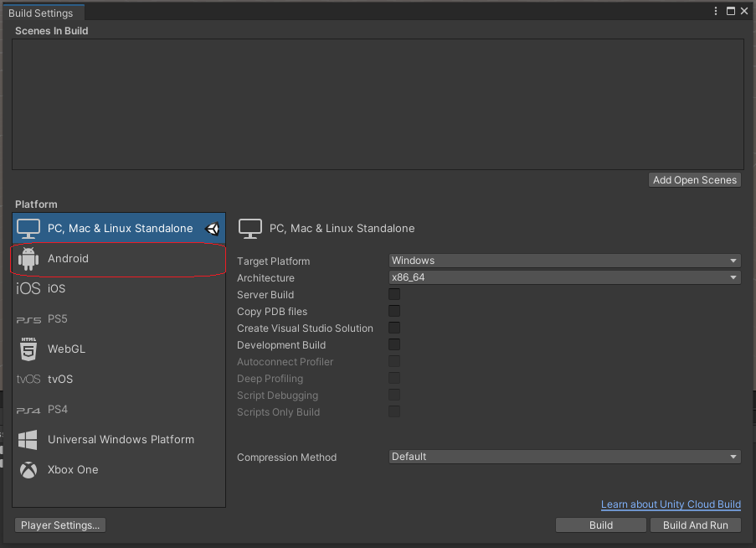Click the Android robot icon
The height and width of the screenshot is (548, 756).
click(28, 259)
